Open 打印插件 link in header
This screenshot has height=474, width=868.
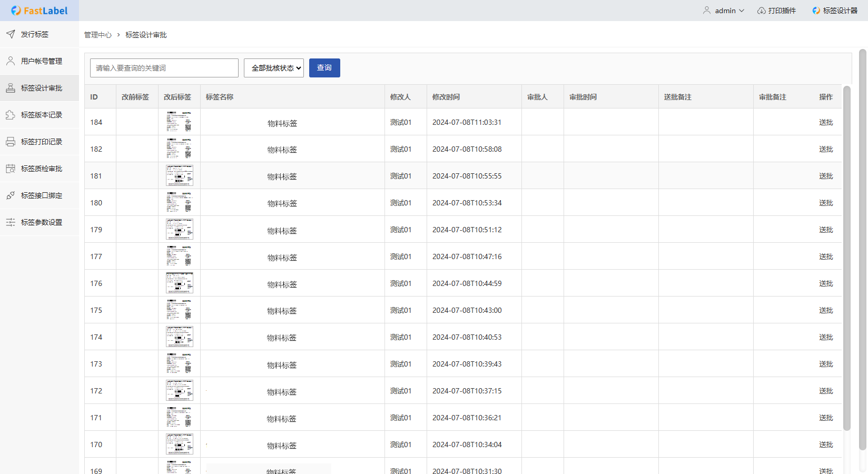click(777, 11)
